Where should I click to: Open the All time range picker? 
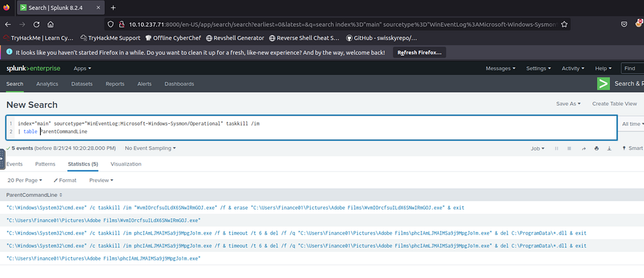[633, 124]
